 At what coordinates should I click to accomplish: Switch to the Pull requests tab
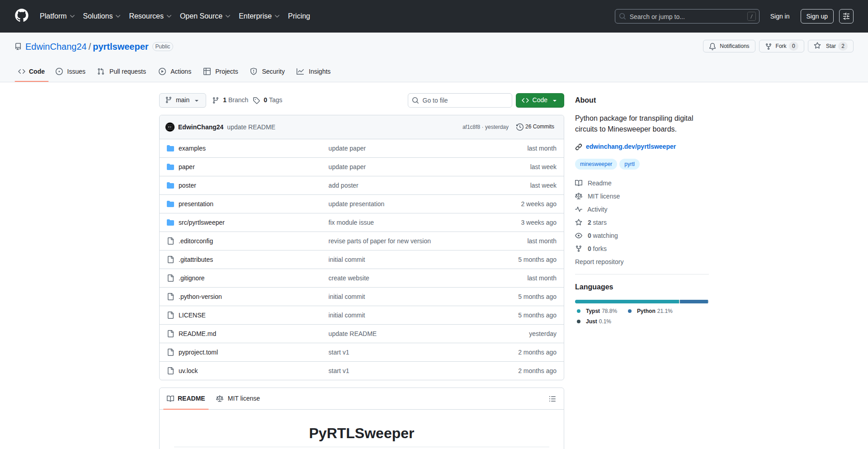(122, 71)
